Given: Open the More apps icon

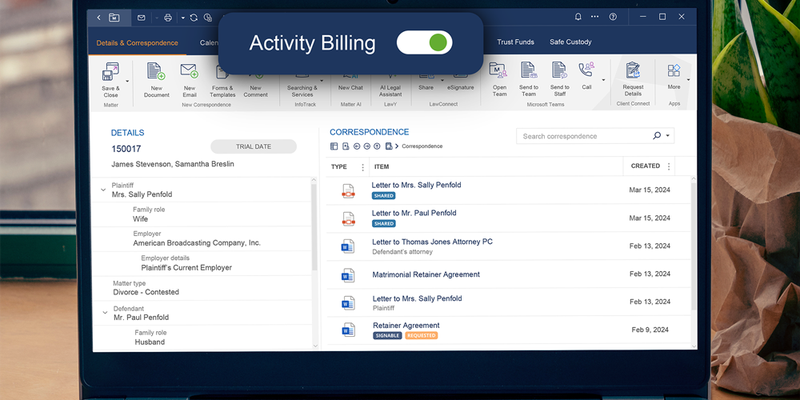Looking at the screenshot, I should [674, 70].
